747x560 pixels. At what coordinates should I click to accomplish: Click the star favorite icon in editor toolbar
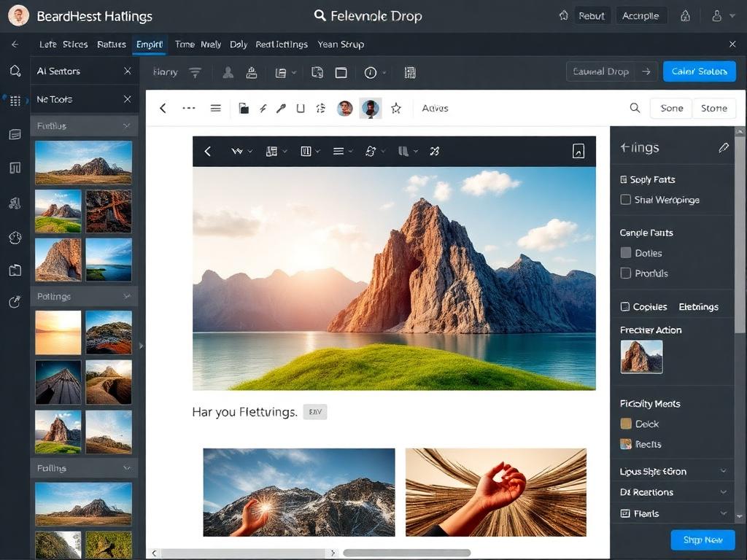396,109
